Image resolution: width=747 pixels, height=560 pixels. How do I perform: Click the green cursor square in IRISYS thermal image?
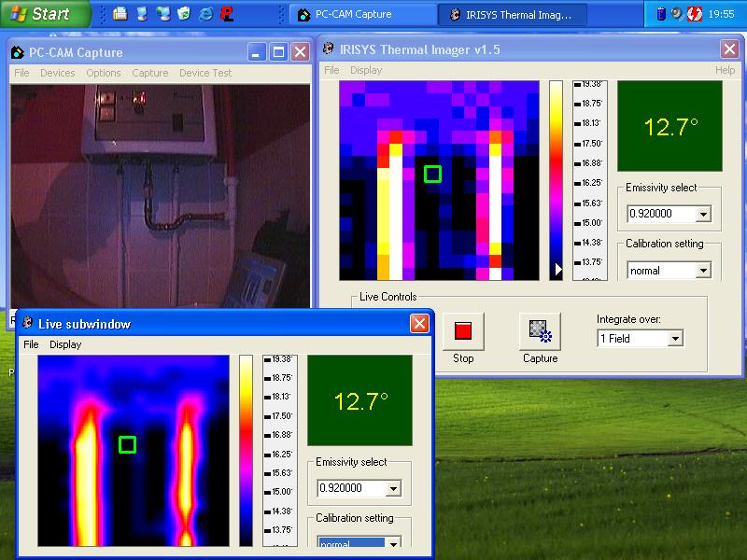(432, 174)
